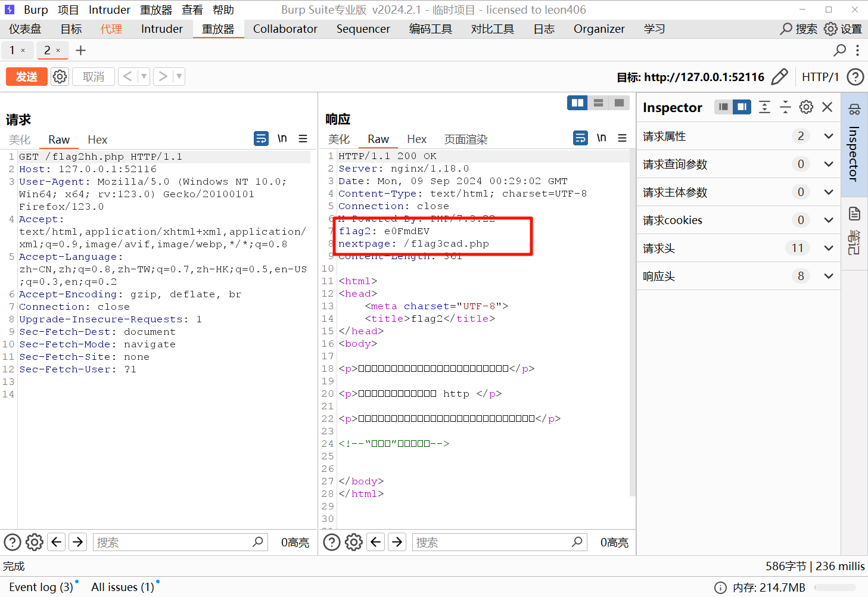868x597 pixels.
Task: Select request Hex view tab
Action: click(98, 139)
